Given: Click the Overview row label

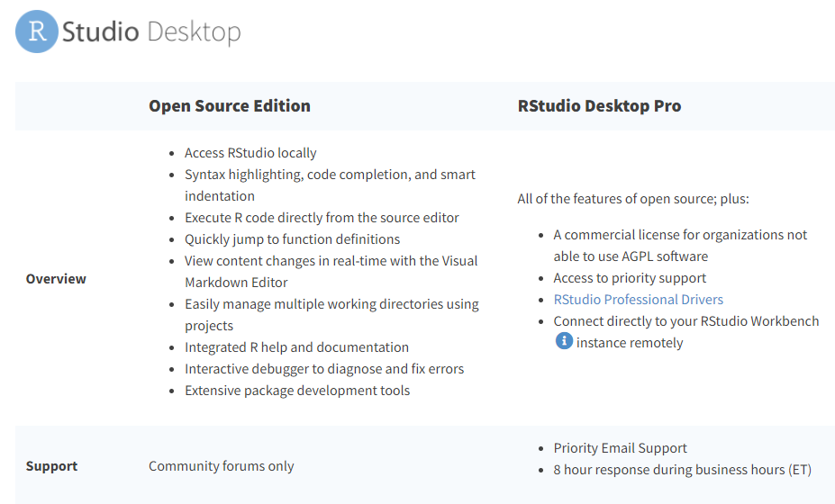Looking at the screenshot, I should point(56,279).
